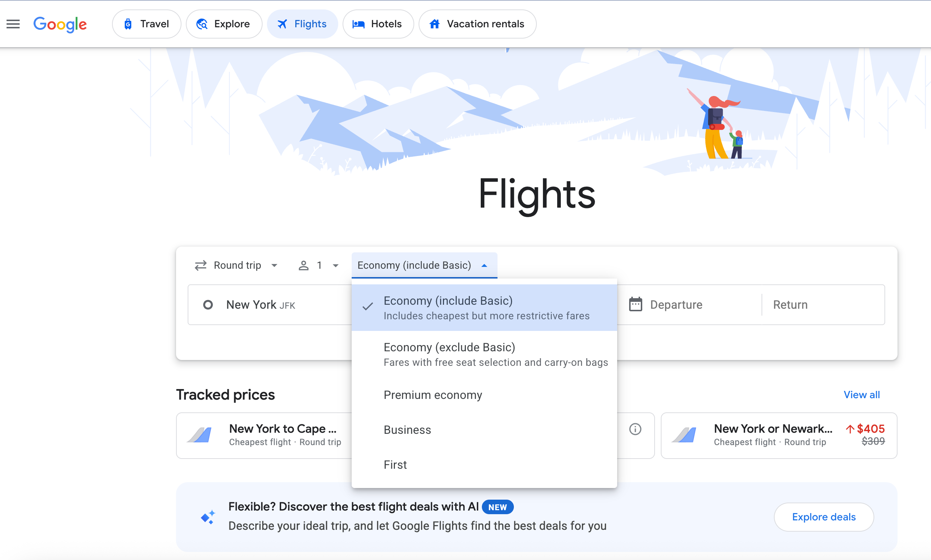
Task: Open View all tracked prices link
Action: 861,395
